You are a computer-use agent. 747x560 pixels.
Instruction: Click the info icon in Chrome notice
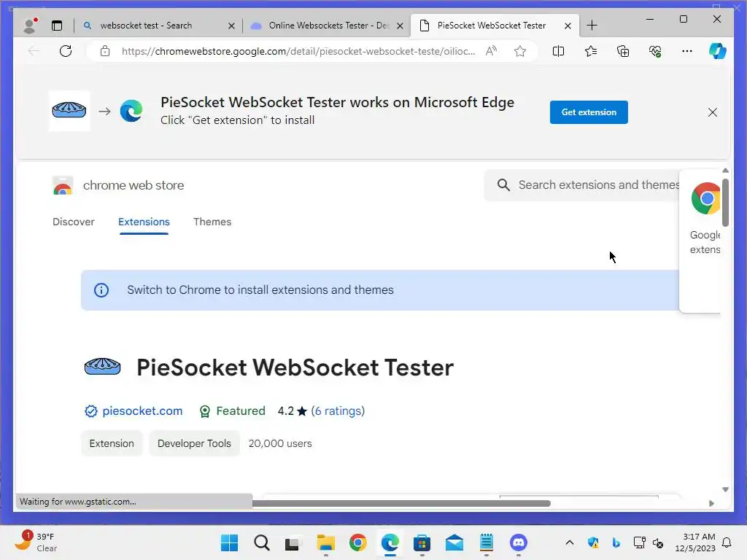pyautogui.click(x=101, y=290)
